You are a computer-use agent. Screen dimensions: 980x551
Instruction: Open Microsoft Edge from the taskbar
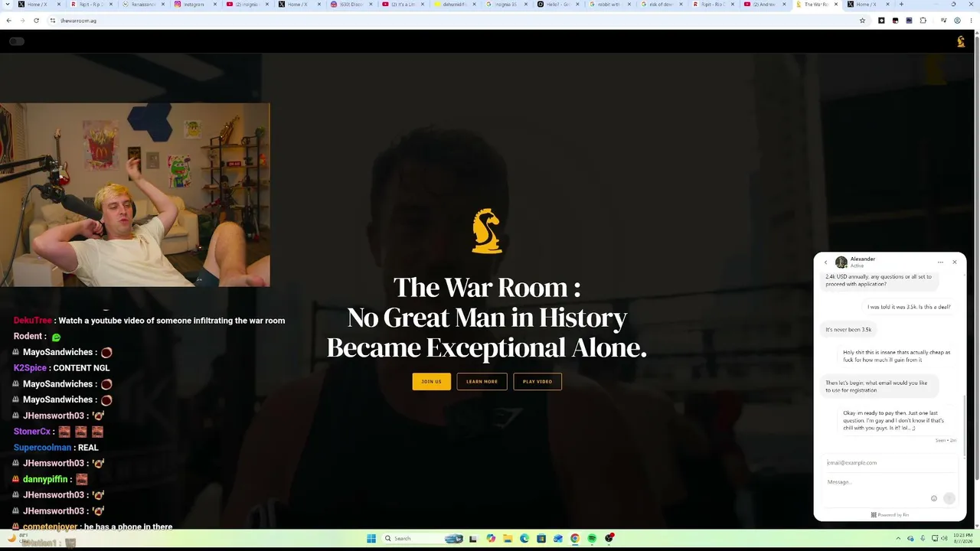524,539
